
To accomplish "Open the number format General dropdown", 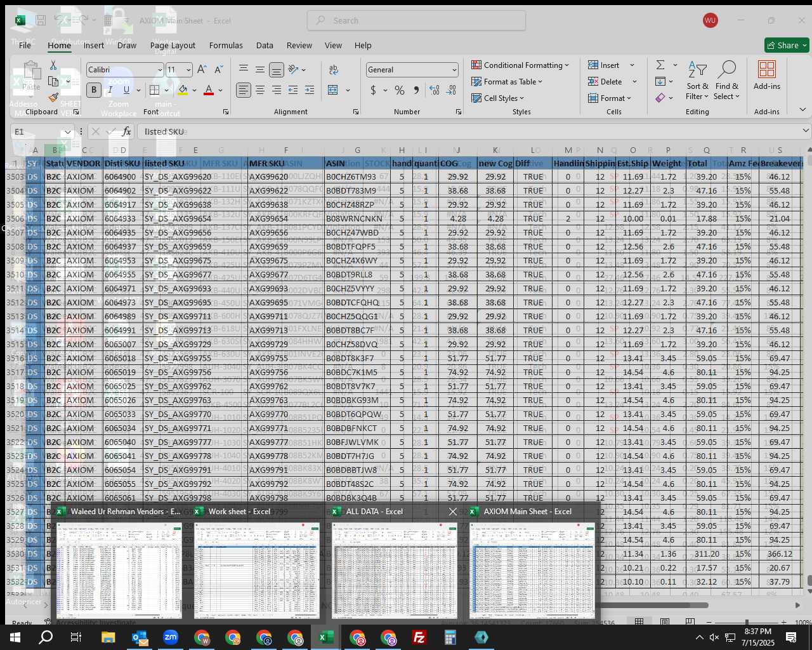I will (x=454, y=70).
